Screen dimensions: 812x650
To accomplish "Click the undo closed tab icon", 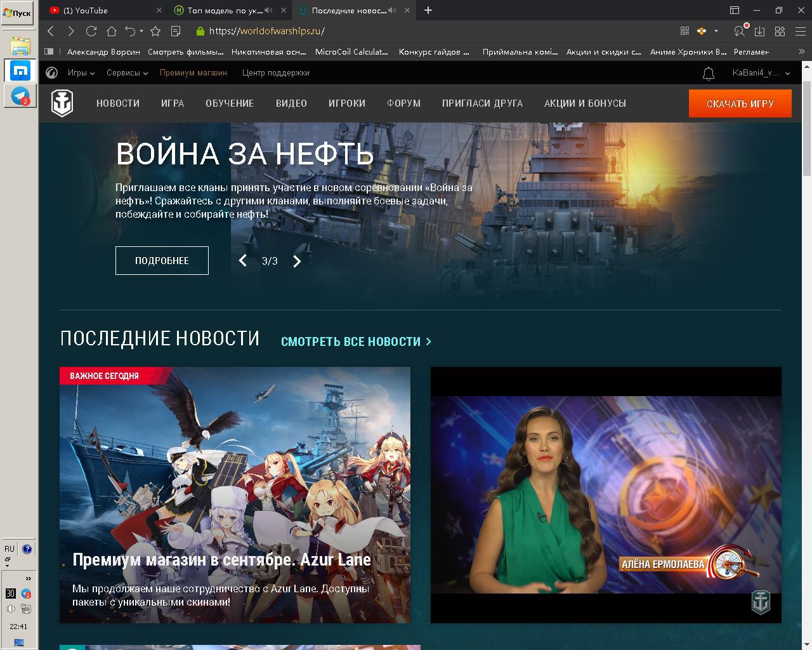I will pos(130,31).
